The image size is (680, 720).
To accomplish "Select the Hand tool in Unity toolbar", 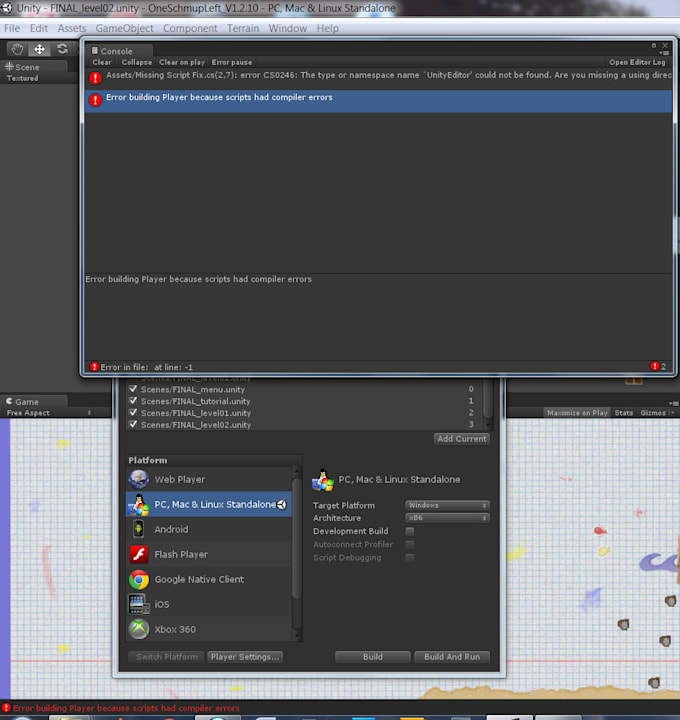I will [17, 49].
